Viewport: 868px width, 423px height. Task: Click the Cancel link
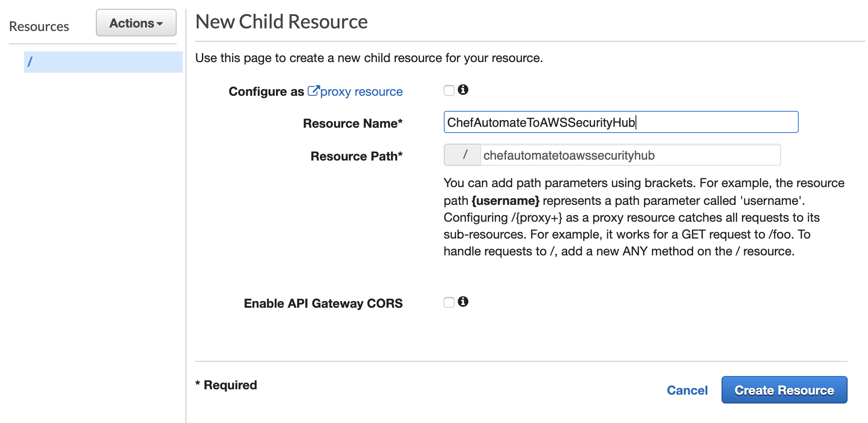(687, 390)
